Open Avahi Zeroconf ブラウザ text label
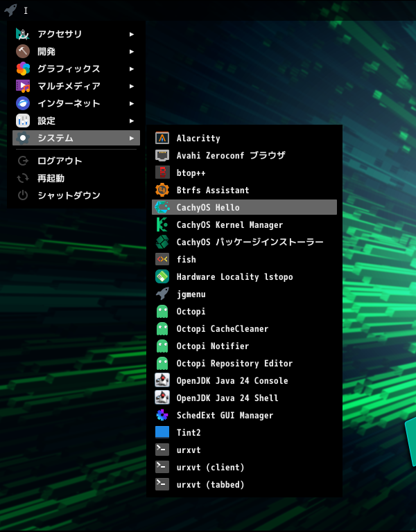Screen dimensions: 416x532 [231, 155]
